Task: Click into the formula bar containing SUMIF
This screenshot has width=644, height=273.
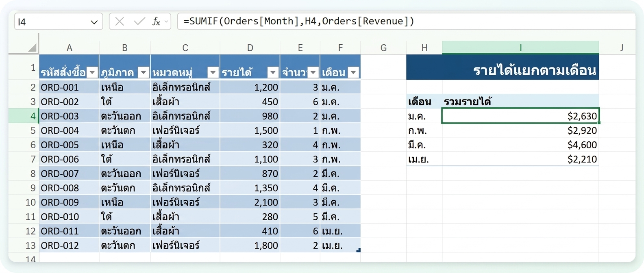Action: [x=407, y=22]
